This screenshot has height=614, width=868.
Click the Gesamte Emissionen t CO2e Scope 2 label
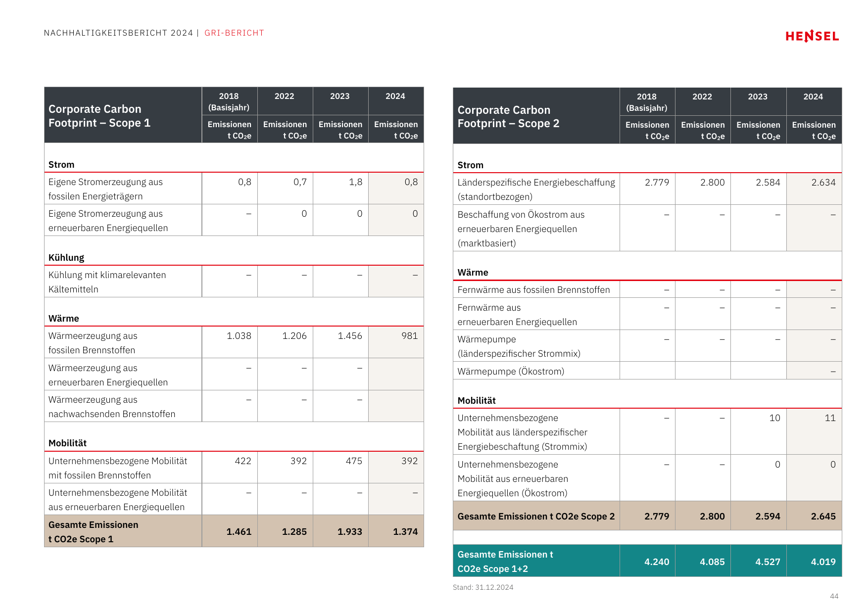click(536, 517)
